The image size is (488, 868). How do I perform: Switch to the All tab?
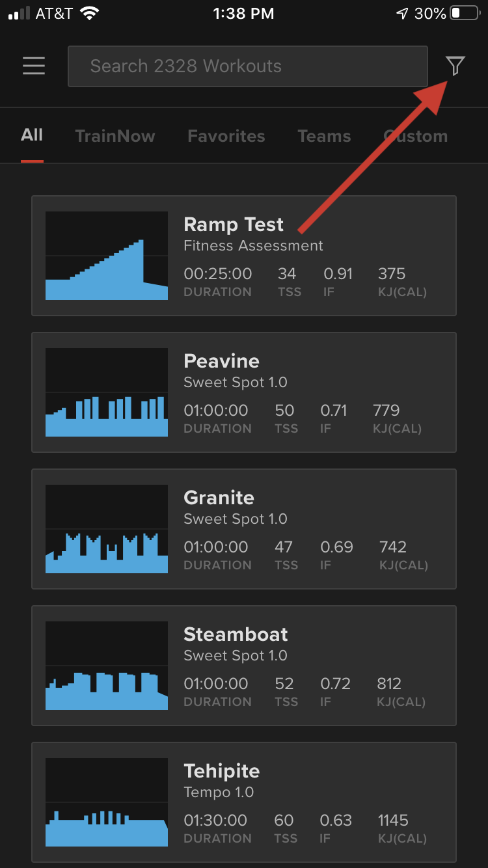[32, 135]
